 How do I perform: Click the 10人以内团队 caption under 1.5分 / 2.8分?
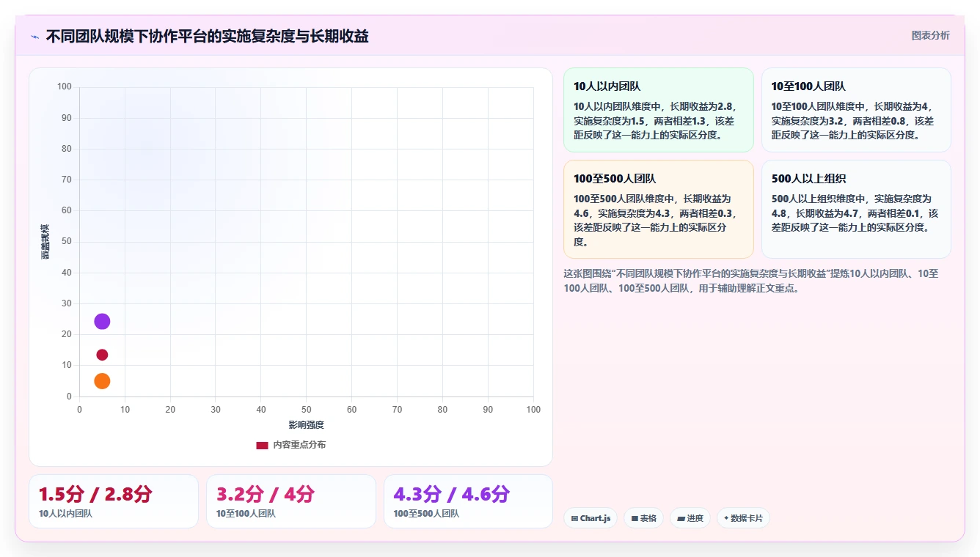pos(65,514)
